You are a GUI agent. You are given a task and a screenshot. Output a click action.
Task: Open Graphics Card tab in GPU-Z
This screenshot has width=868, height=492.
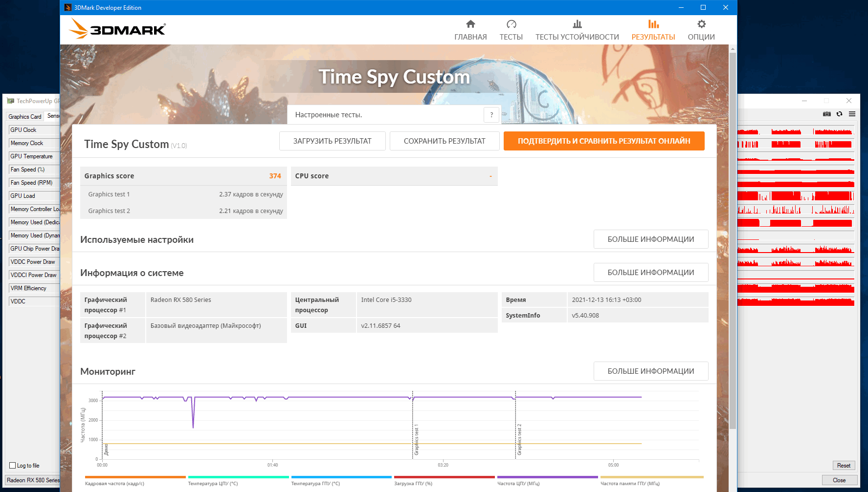(25, 117)
